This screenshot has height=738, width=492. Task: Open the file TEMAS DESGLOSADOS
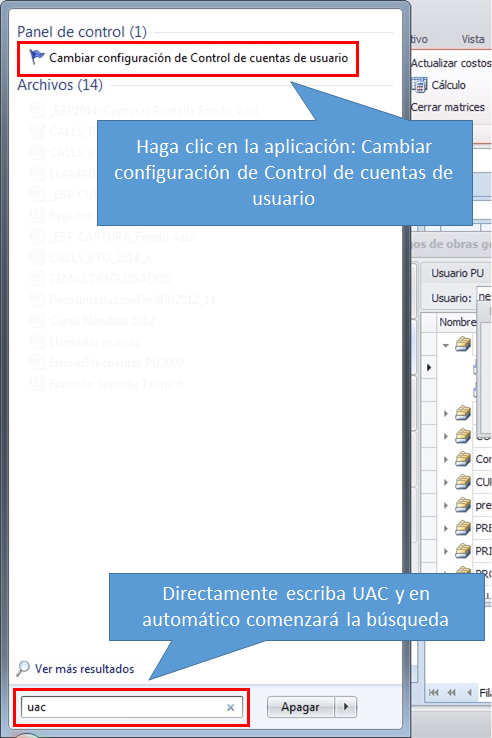pyautogui.click(x=109, y=279)
